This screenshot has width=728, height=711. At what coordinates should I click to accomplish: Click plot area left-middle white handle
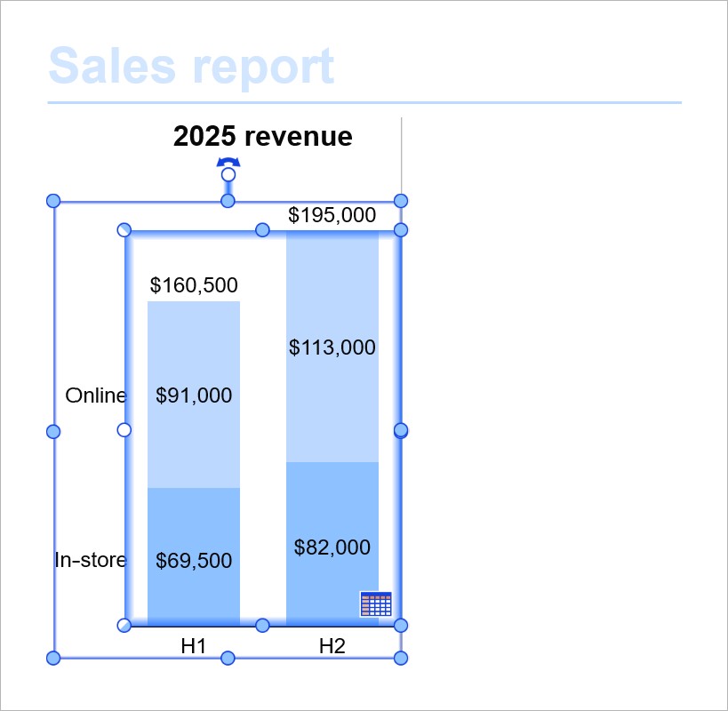click(x=124, y=430)
